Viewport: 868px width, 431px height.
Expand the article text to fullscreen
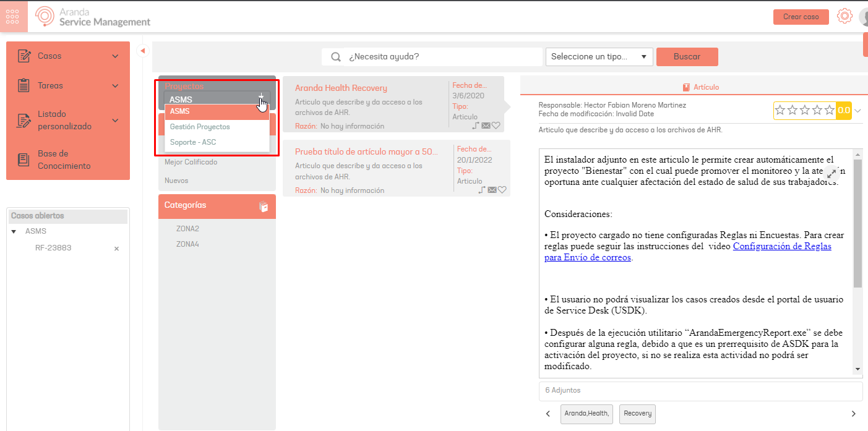click(833, 174)
